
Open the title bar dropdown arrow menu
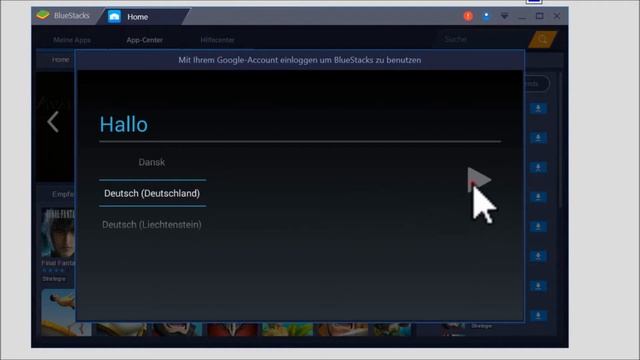tap(504, 16)
